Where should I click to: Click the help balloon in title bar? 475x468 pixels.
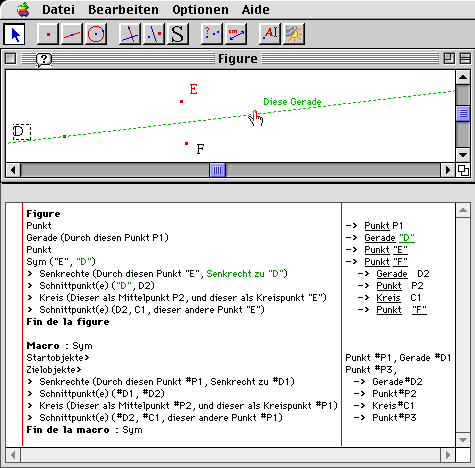tap(44, 60)
